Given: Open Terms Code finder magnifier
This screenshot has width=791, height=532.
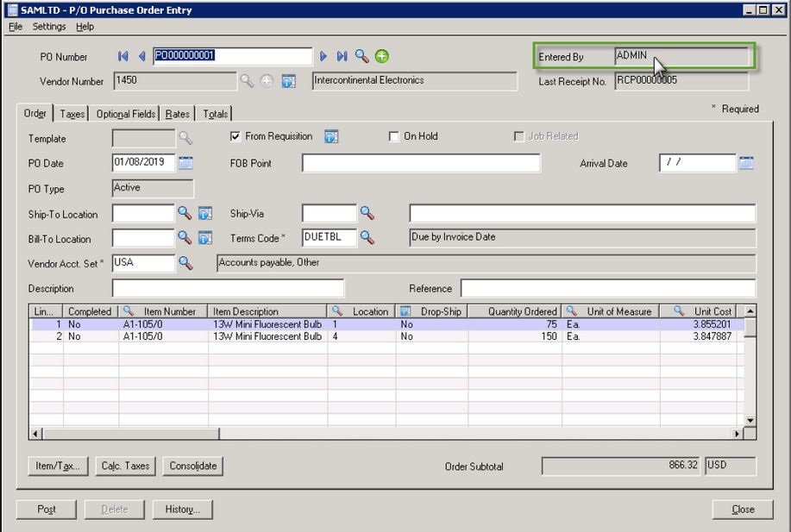Looking at the screenshot, I should 367,237.
